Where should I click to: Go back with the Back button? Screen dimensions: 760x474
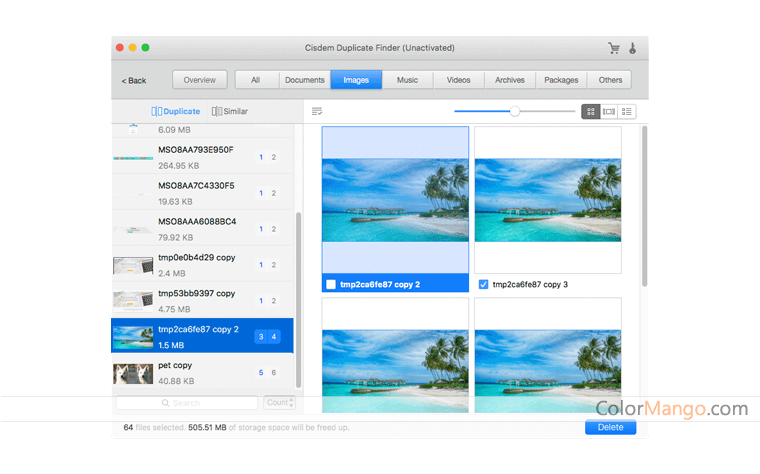[x=134, y=81]
